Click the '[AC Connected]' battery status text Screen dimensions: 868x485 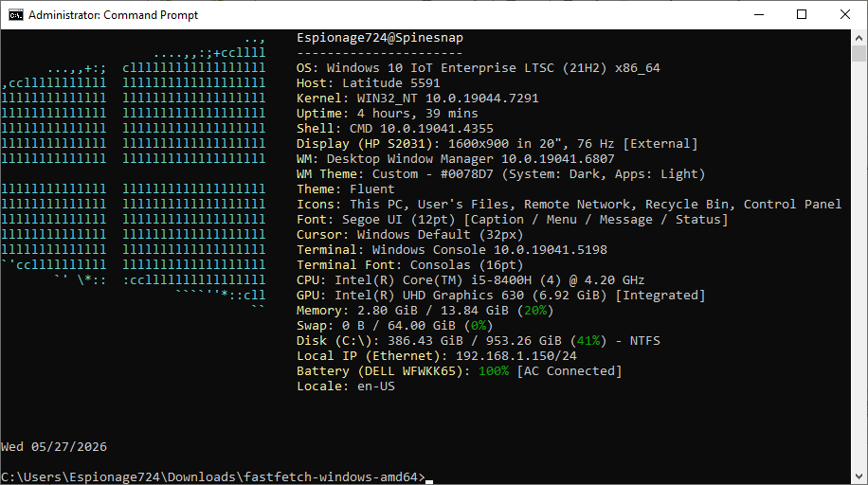[x=570, y=371]
